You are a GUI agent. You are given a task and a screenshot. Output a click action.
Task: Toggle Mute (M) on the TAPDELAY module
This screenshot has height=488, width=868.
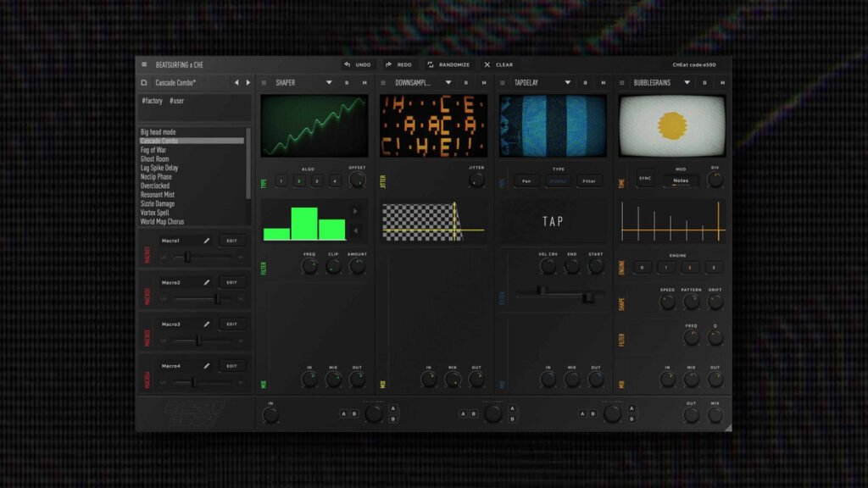pyautogui.click(x=602, y=82)
